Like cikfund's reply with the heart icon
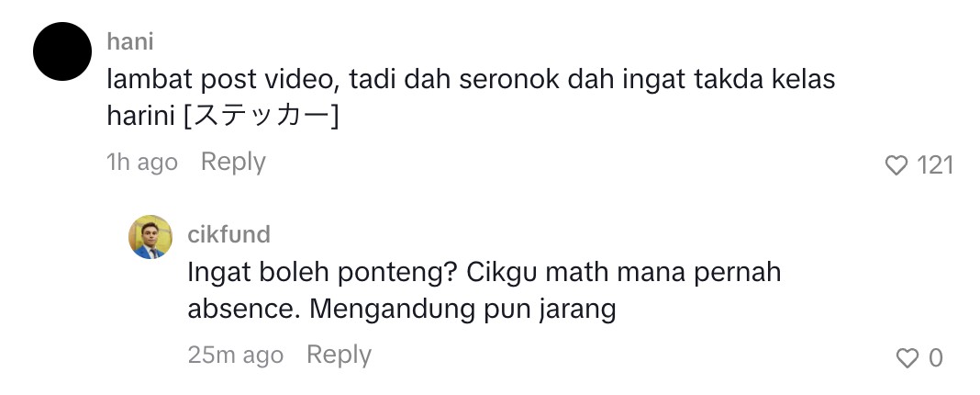The width and height of the screenshot is (980, 395). tap(907, 358)
